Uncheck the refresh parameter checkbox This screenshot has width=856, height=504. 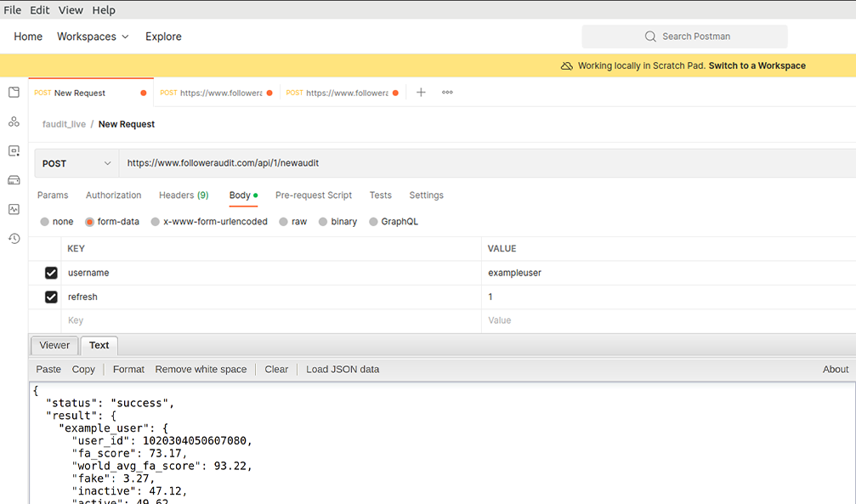pyautogui.click(x=51, y=297)
